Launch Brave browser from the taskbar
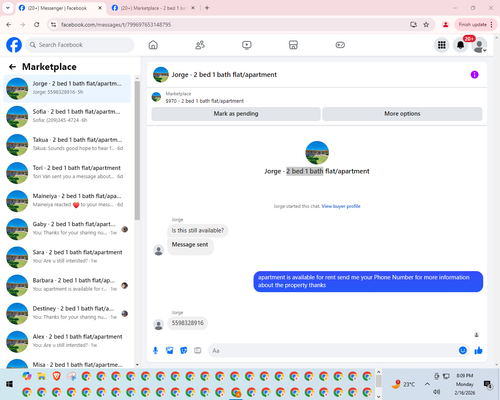This screenshot has width=500, height=400. (x=57, y=376)
